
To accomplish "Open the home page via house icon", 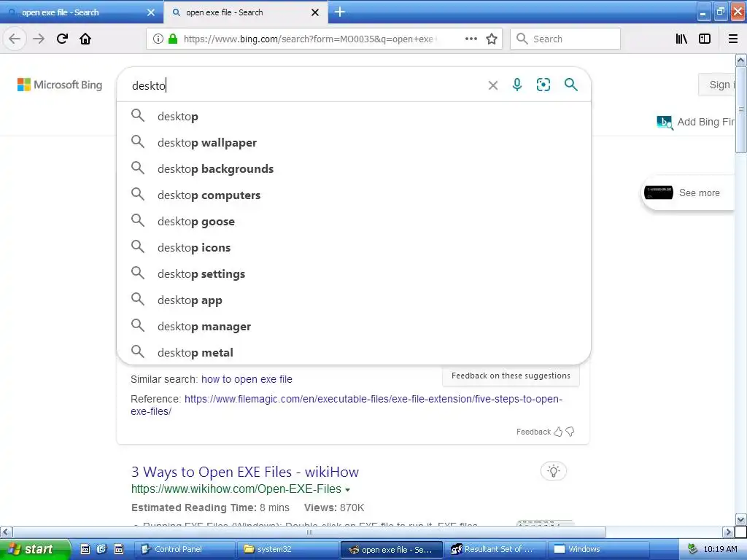I will (x=85, y=39).
